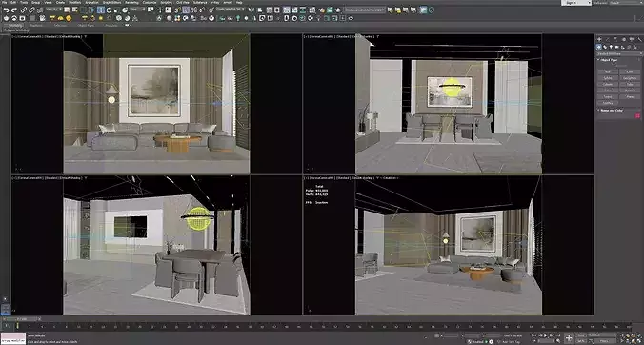Viewport: 644px width, 345px height.
Task: Click the MAXScript mini listener box
Action: [13, 338]
